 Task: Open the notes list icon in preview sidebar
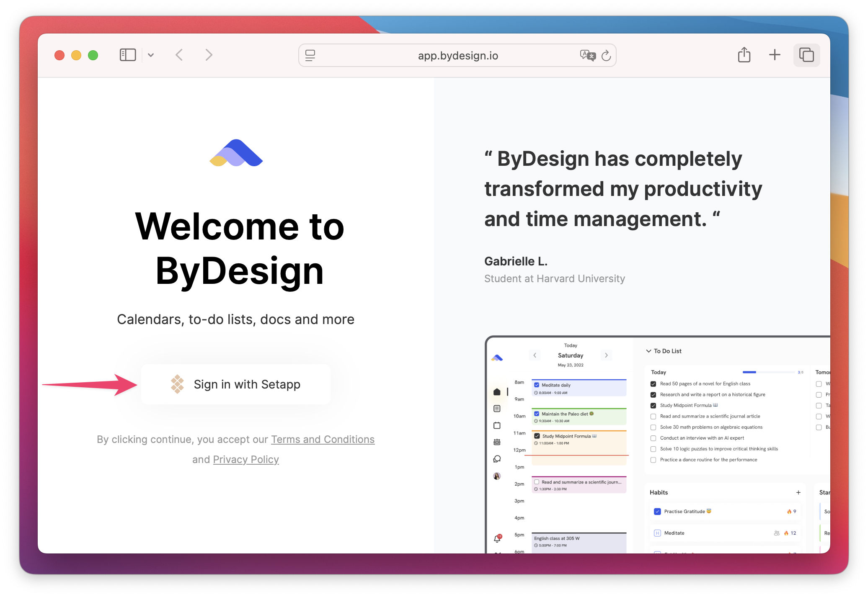[497, 409]
